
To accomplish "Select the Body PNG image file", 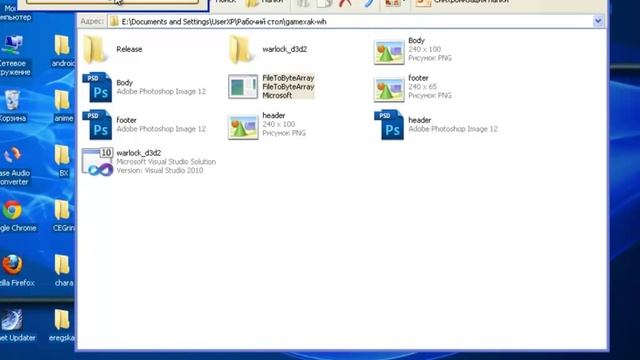I will pyautogui.click(x=413, y=49).
